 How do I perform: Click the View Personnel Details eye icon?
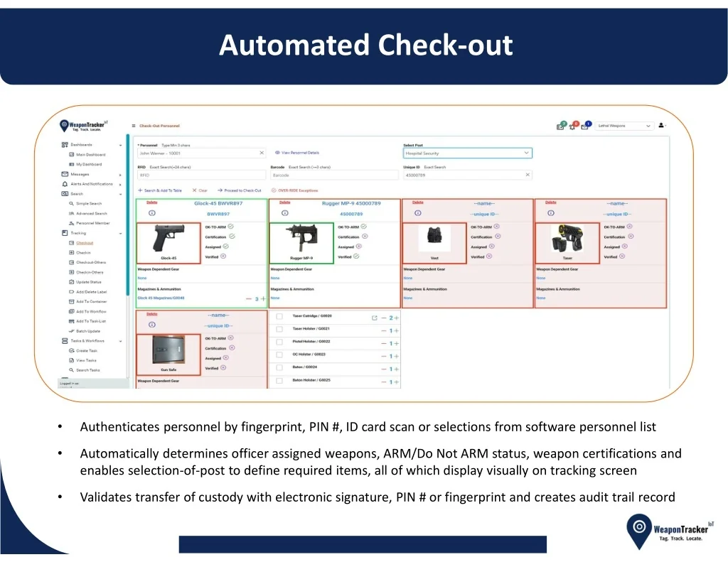[277, 153]
